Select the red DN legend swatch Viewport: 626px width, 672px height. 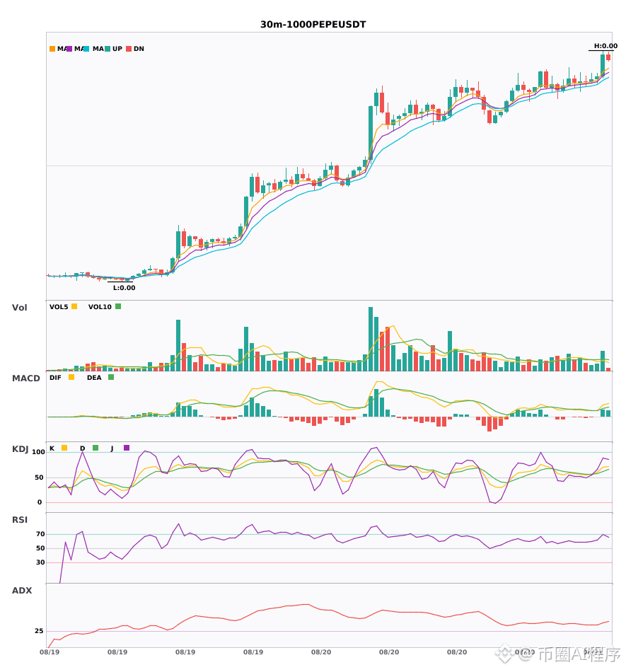129,49
